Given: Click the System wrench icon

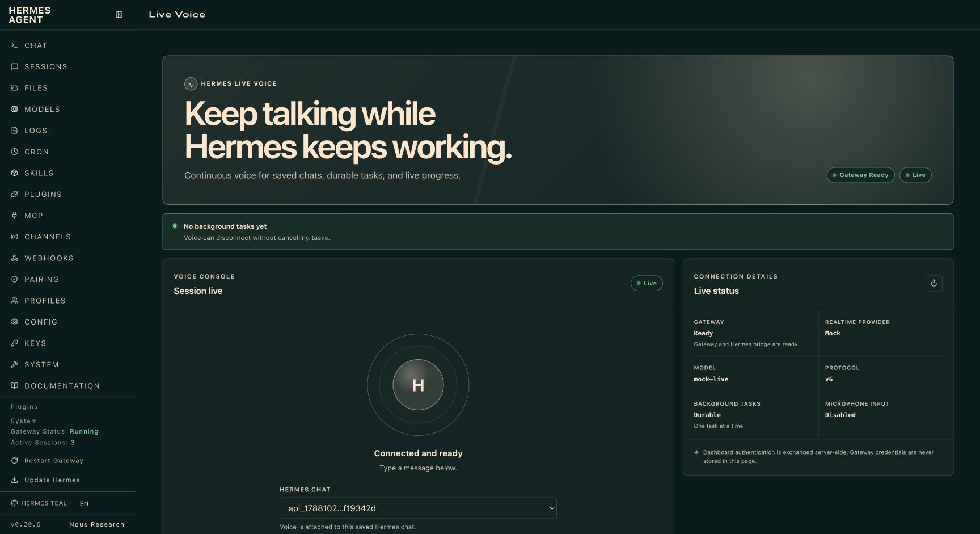Looking at the screenshot, I should 14,364.
